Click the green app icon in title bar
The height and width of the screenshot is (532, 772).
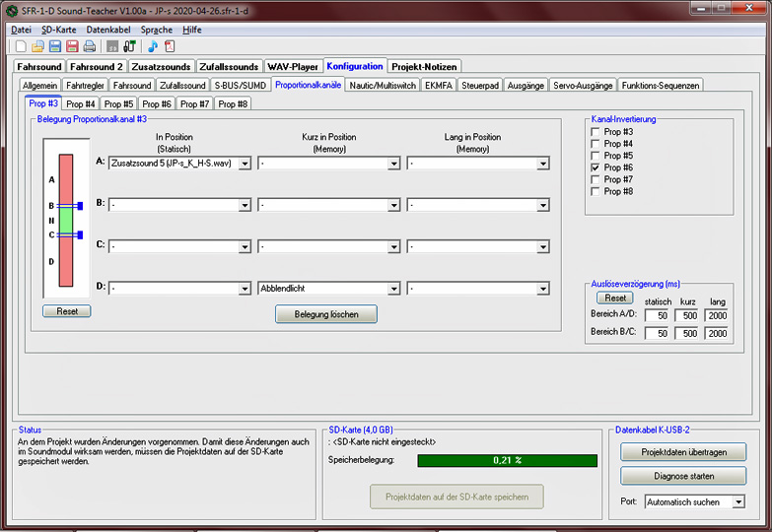coord(12,11)
